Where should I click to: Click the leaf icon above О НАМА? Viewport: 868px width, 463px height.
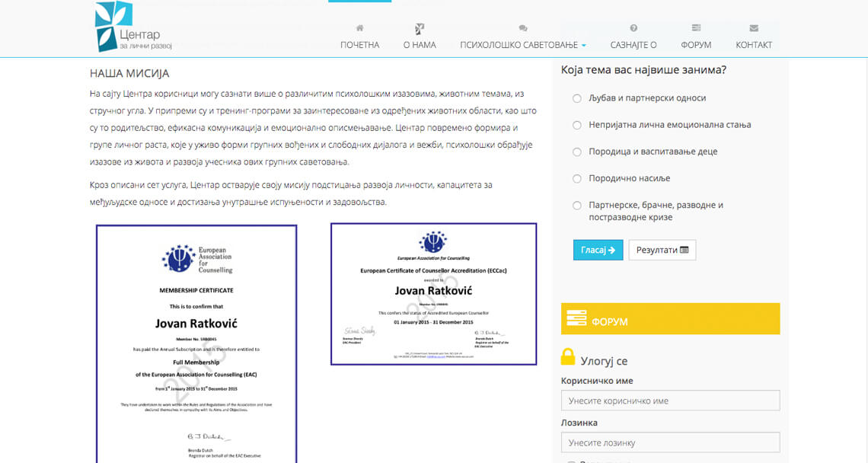pyautogui.click(x=420, y=28)
